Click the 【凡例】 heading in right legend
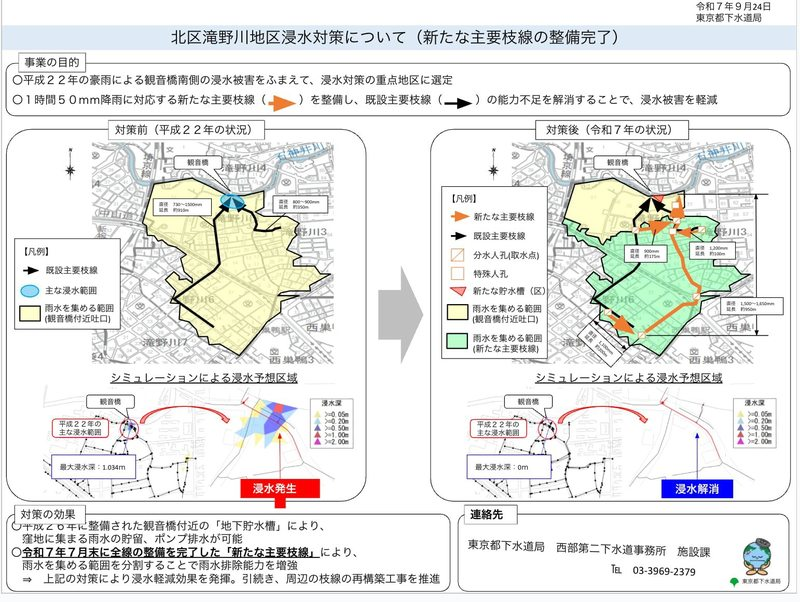The width and height of the screenshot is (800, 602). pyautogui.click(x=463, y=198)
